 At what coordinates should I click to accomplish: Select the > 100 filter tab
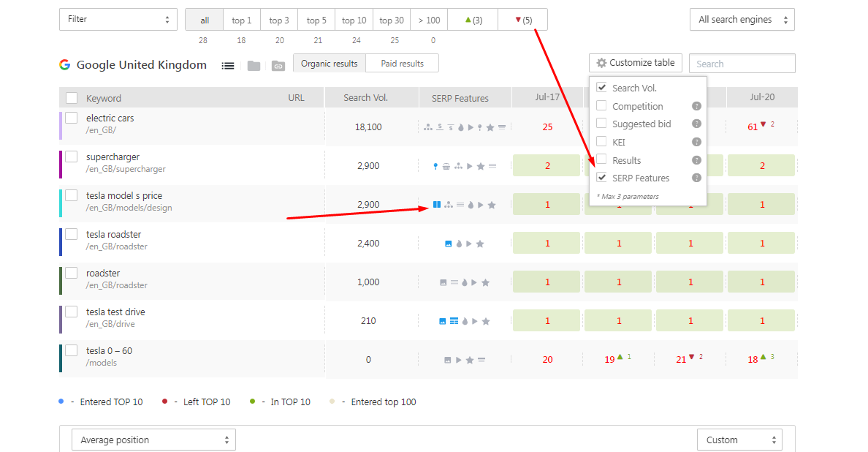429,20
